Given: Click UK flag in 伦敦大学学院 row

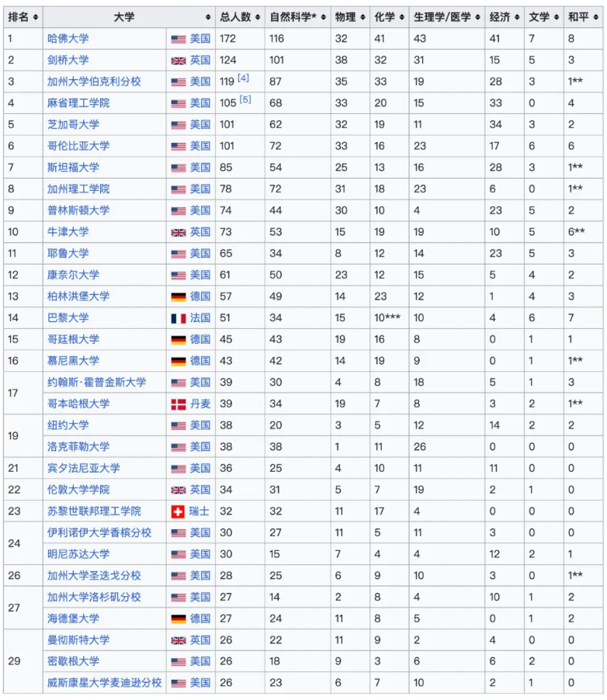Looking at the screenshot, I should (179, 490).
